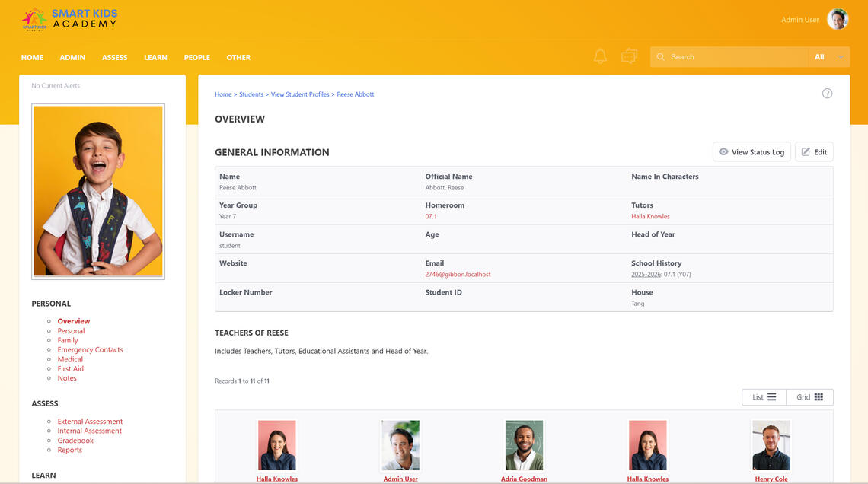This screenshot has height=484, width=868.
Task: Click the eye icon on View Status Log
Action: pos(723,152)
